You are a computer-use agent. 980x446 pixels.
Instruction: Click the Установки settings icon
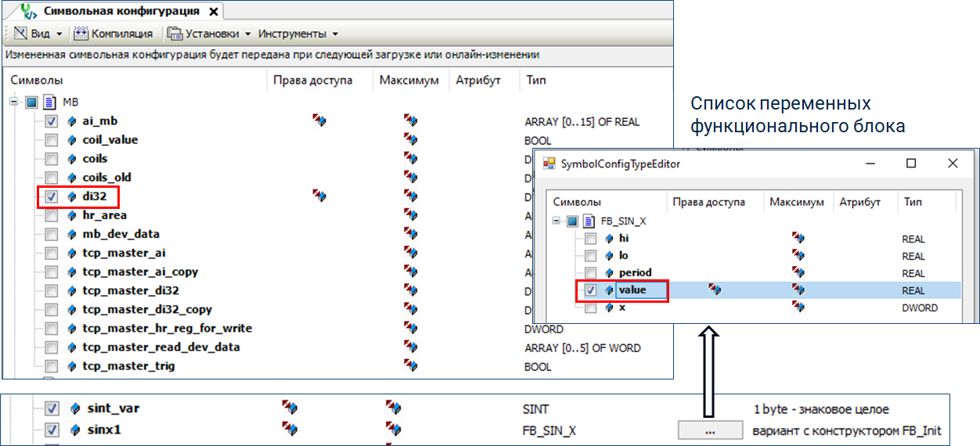tap(174, 34)
